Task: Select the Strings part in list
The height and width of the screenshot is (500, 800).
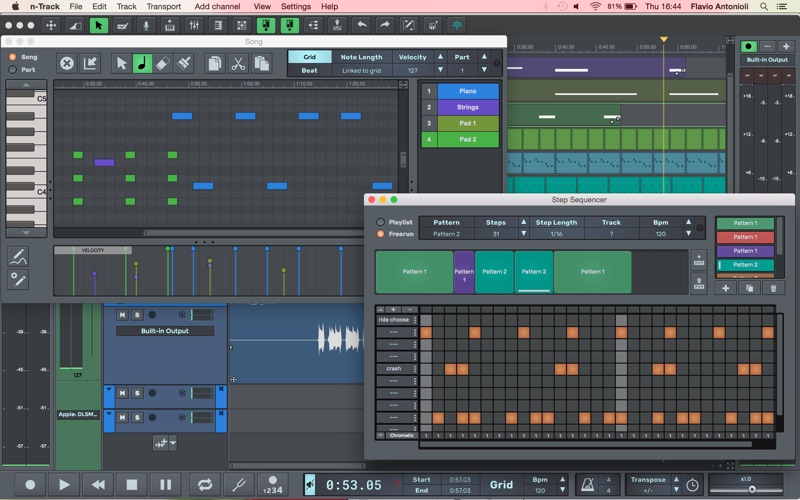Action: coord(468,107)
